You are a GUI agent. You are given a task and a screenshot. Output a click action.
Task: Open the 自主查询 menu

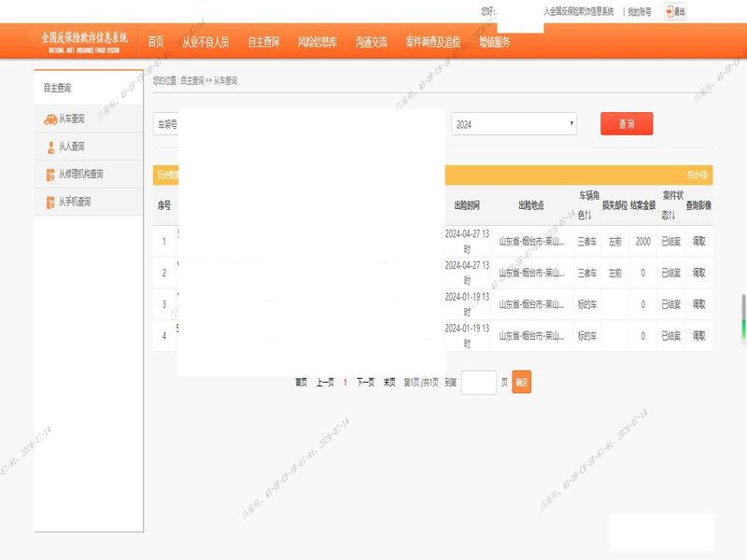263,42
